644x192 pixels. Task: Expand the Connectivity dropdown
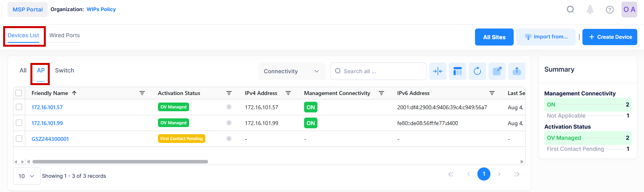pyautogui.click(x=291, y=71)
